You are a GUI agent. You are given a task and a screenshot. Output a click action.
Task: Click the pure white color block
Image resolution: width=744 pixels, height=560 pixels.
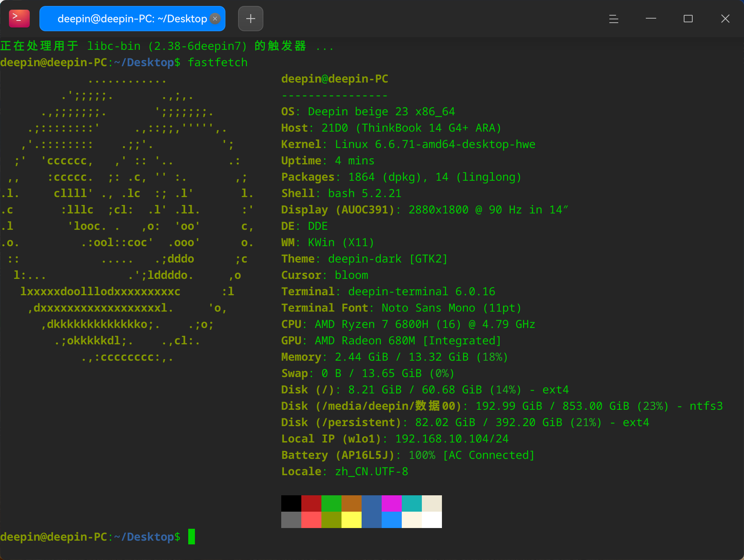432,520
